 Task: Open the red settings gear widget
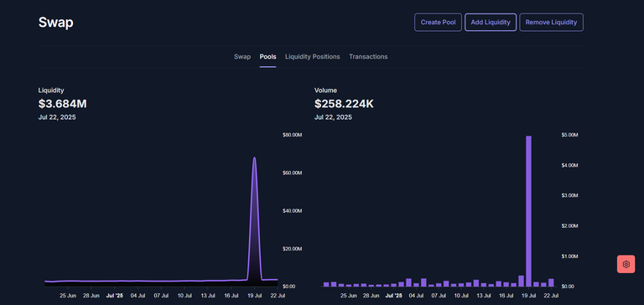click(626, 264)
